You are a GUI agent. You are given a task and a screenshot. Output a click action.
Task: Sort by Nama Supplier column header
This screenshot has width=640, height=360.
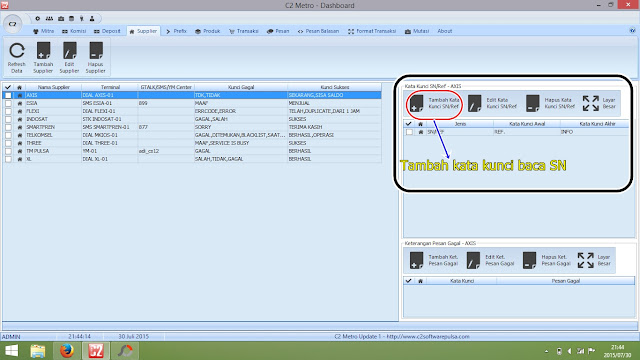point(53,87)
